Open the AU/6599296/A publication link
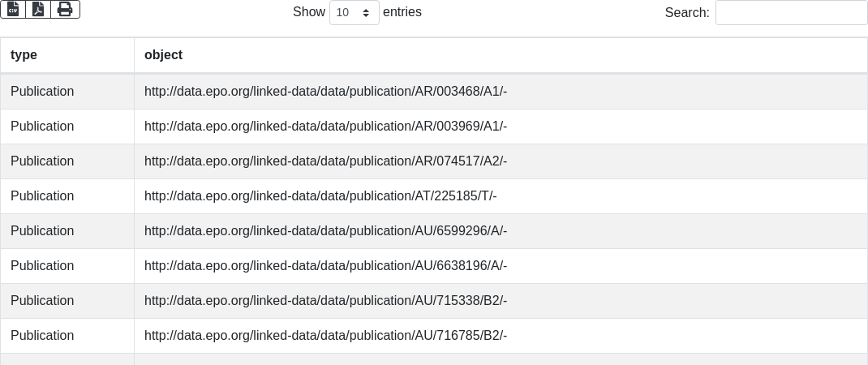The width and height of the screenshot is (868, 365). pyautogui.click(x=325, y=231)
